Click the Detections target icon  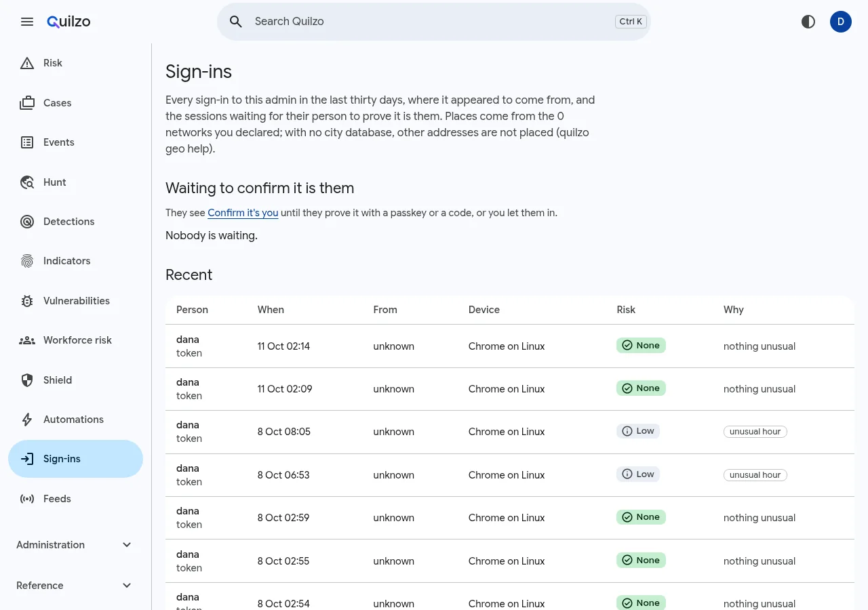pos(27,222)
